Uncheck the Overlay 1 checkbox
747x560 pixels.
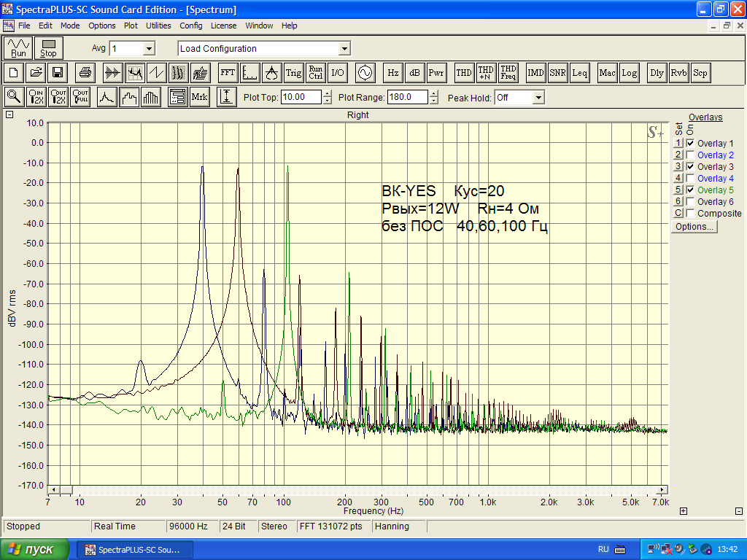tap(690, 144)
